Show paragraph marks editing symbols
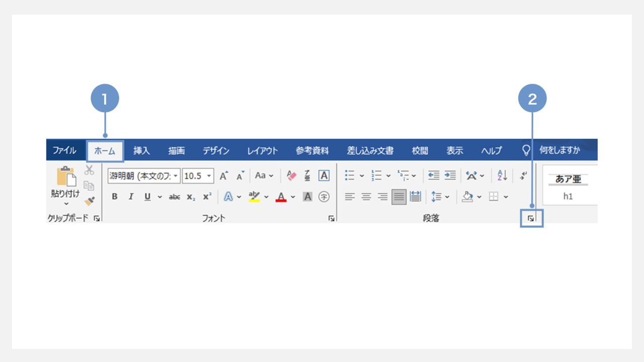The width and height of the screenshot is (644, 362). click(524, 175)
